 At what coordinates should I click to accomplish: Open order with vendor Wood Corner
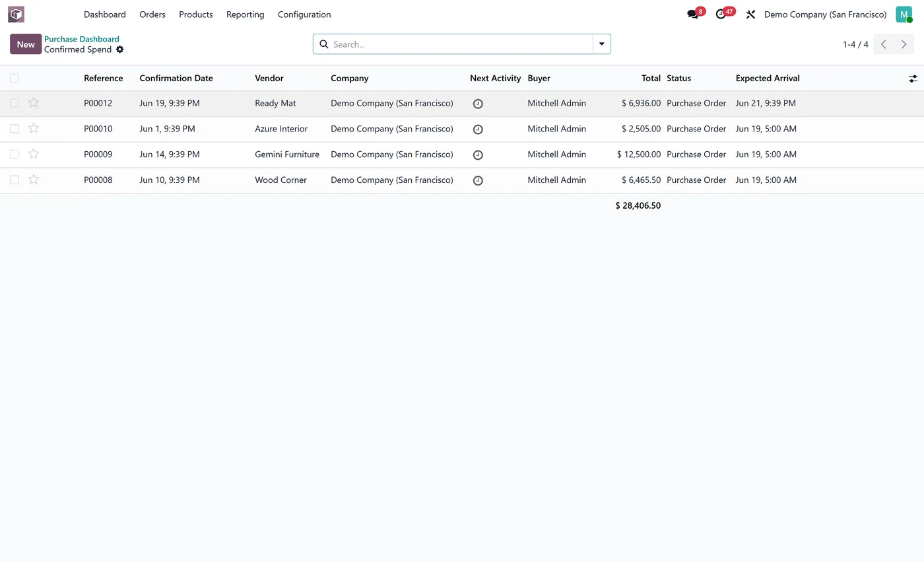[x=280, y=180]
